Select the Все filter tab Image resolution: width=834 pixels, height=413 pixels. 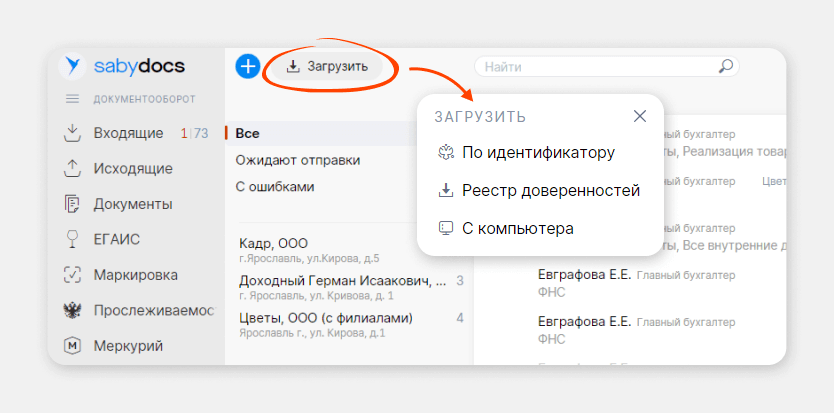coord(247,133)
